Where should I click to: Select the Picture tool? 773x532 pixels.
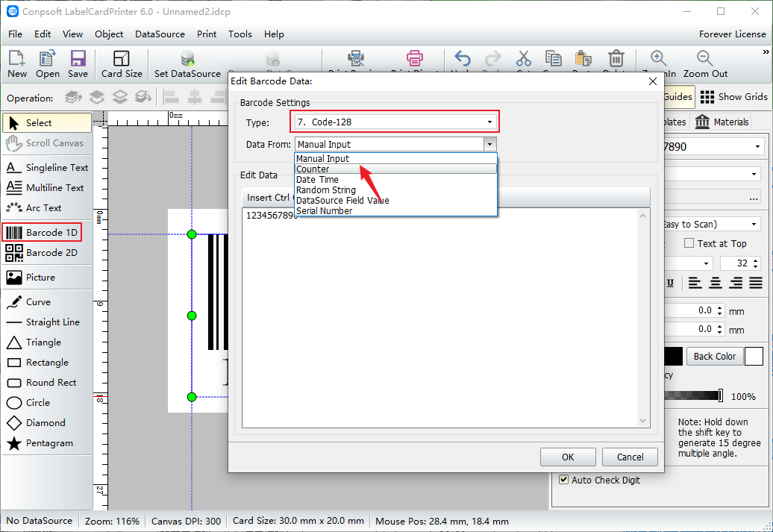(47, 277)
